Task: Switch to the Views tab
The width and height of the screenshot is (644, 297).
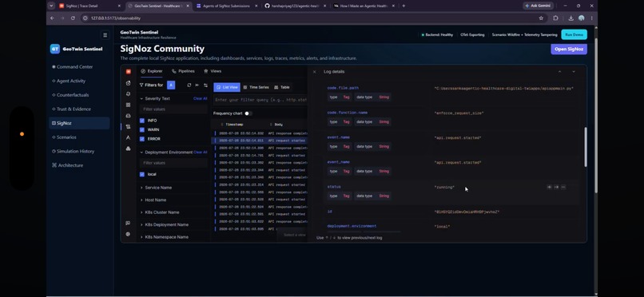Action: [213, 71]
